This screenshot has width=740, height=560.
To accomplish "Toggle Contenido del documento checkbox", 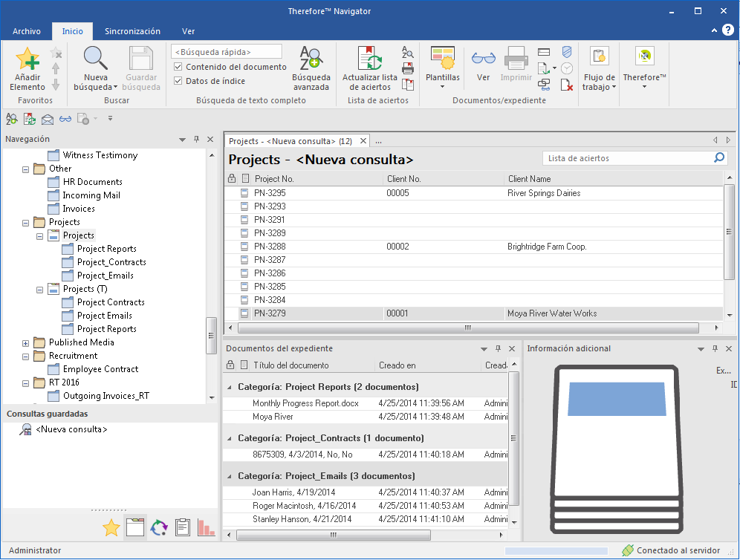I will click(x=178, y=67).
